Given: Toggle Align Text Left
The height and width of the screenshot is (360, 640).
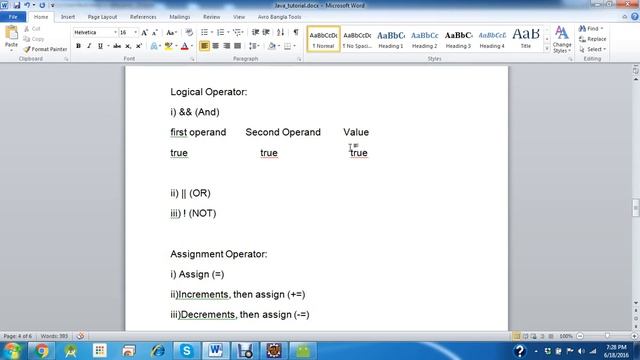Looking at the screenshot, I should pos(204,46).
